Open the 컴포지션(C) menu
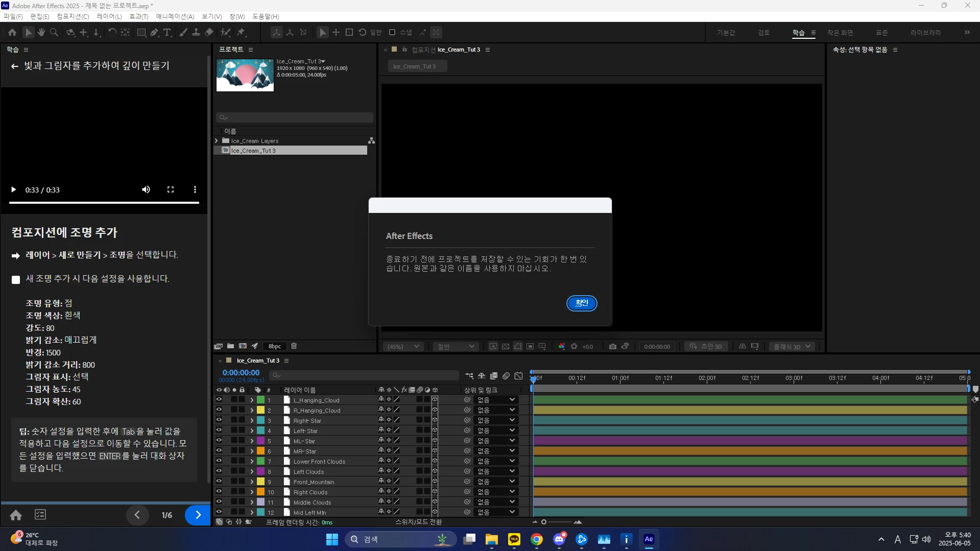 (73, 17)
